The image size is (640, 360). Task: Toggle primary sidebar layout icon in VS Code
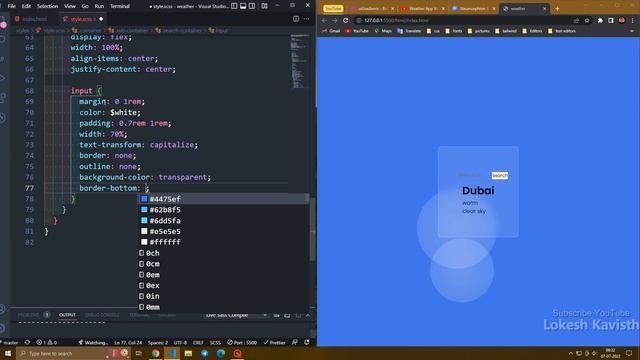click(234, 6)
